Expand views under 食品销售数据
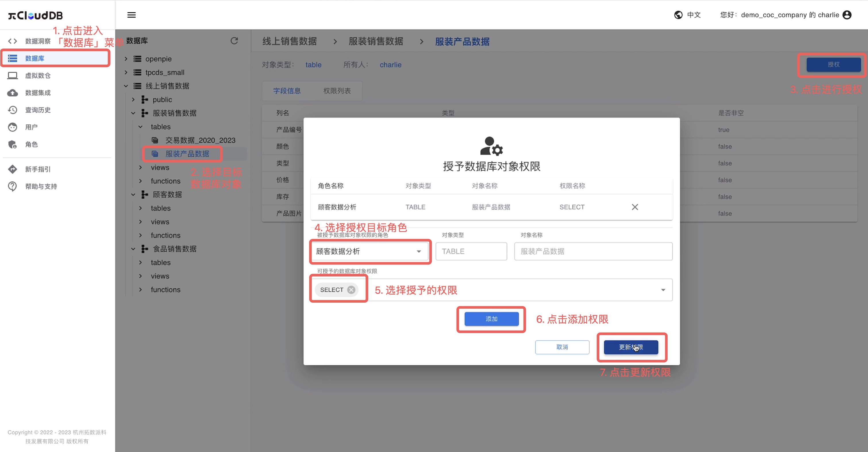The width and height of the screenshot is (868, 452). (141, 276)
